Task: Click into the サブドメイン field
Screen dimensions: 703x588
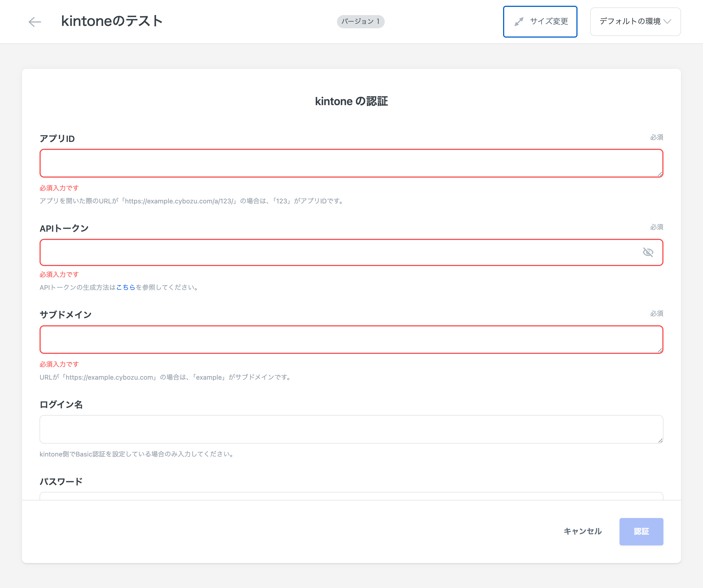Action: pyautogui.click(x=351, y=340)
